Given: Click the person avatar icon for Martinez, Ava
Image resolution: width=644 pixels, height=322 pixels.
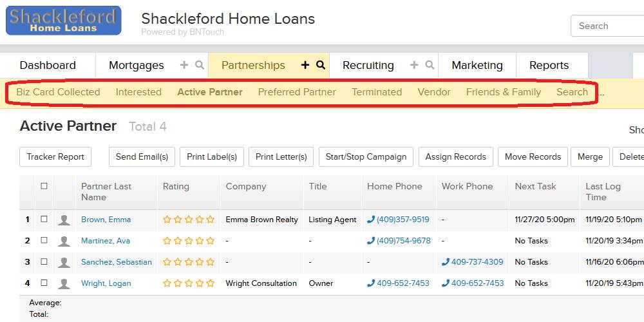Looking at the screenshot, I should click(x=64, y=241).
